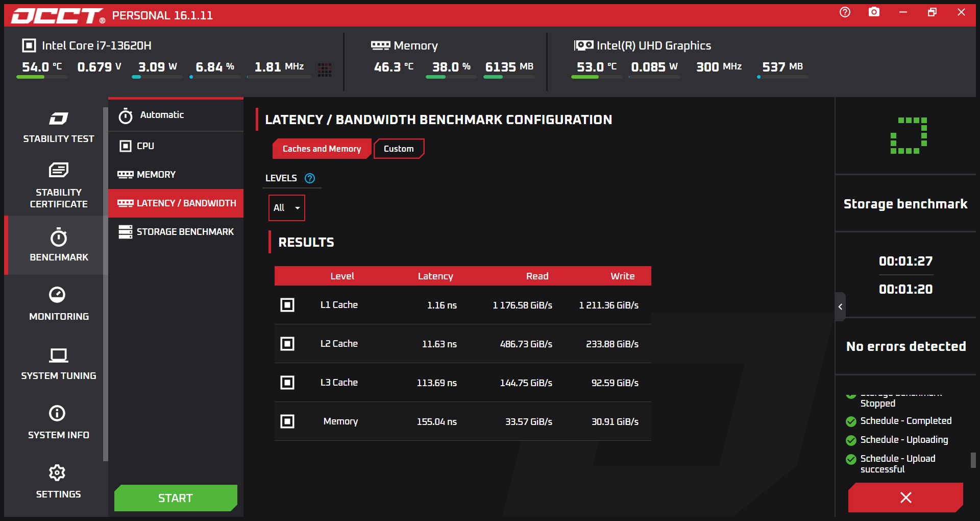Viewport: 980px width, 521px height.
Task: Click the Memory latency 155.04 ns value
Action: tap(437, 421)
